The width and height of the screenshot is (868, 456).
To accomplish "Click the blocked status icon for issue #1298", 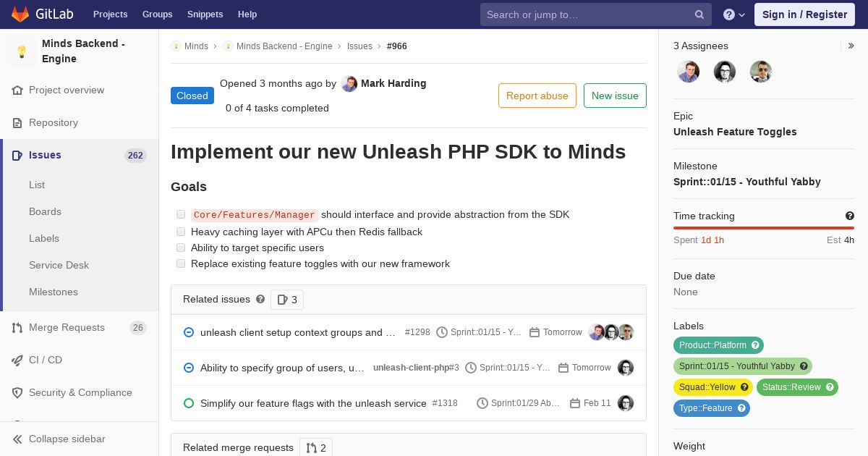I will 189,332.
